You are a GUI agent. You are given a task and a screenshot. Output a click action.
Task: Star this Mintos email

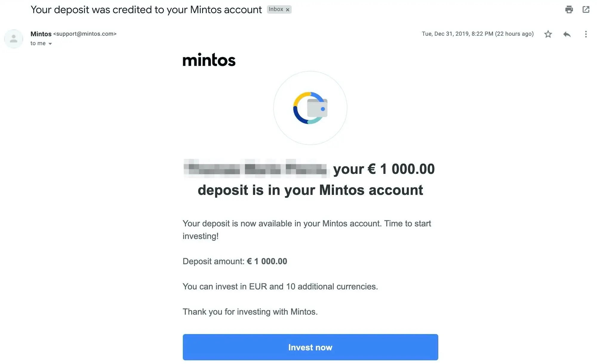[x=548, y=34]
